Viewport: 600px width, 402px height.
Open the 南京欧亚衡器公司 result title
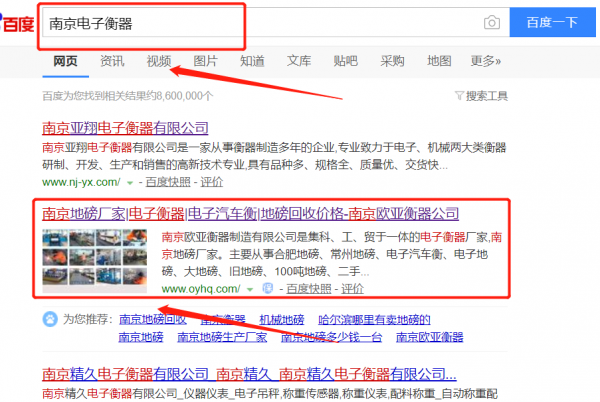pos(250,214)
